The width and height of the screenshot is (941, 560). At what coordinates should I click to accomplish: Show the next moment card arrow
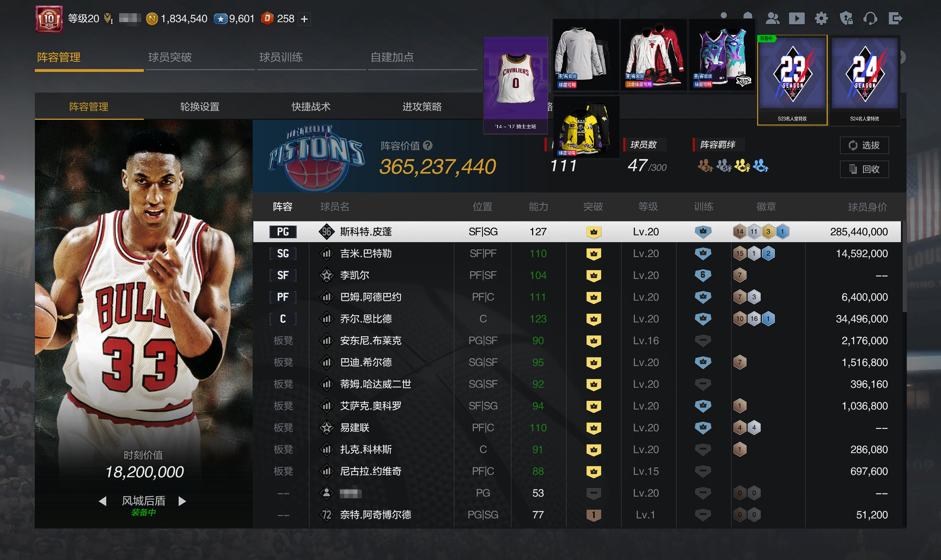182,501
